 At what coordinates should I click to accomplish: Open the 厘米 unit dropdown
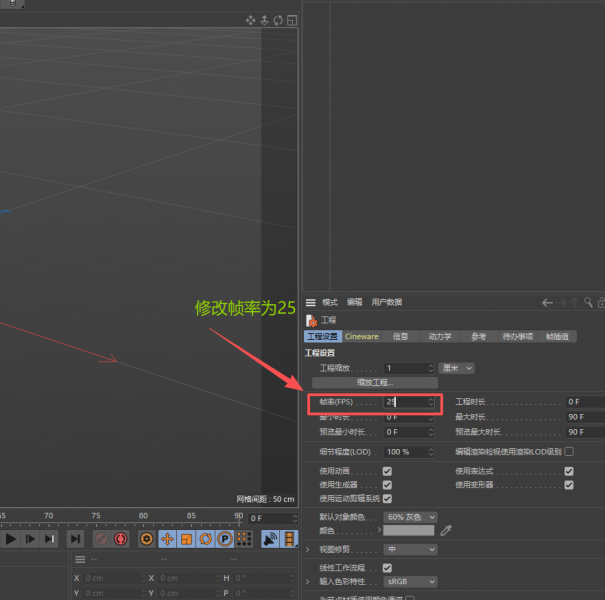[456, 368]
